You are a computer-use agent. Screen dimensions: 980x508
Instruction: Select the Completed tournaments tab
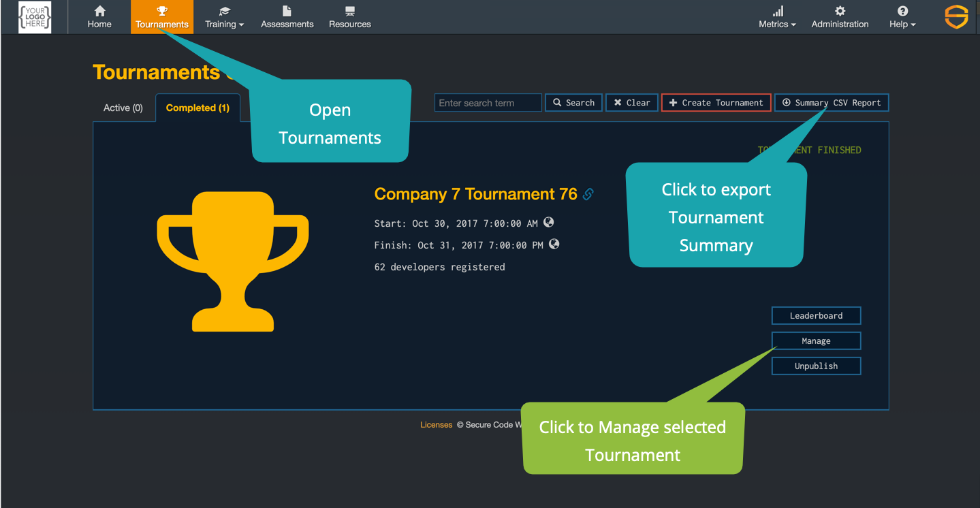click(197, 108)
